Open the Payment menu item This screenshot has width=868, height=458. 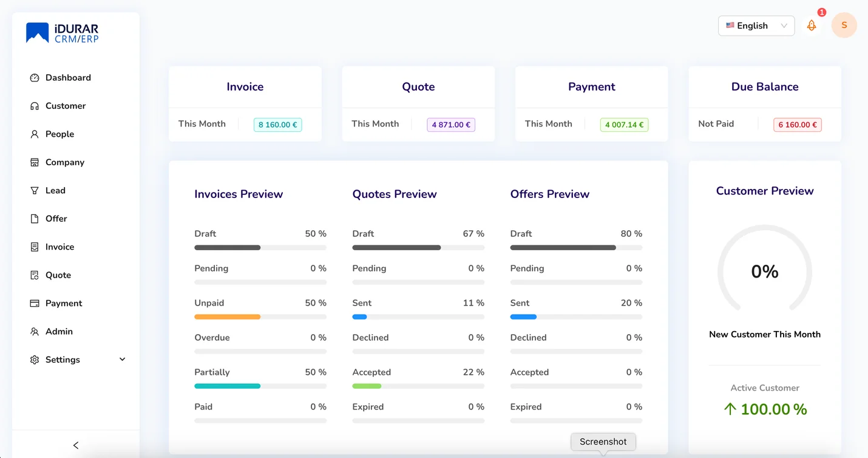pos(76,303)
